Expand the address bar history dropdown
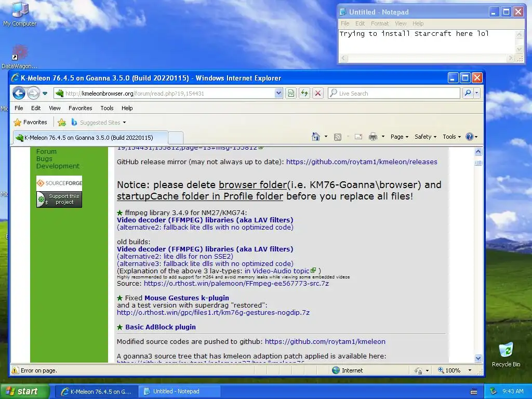Screen dimensions: 532x399 pos(278,93)
